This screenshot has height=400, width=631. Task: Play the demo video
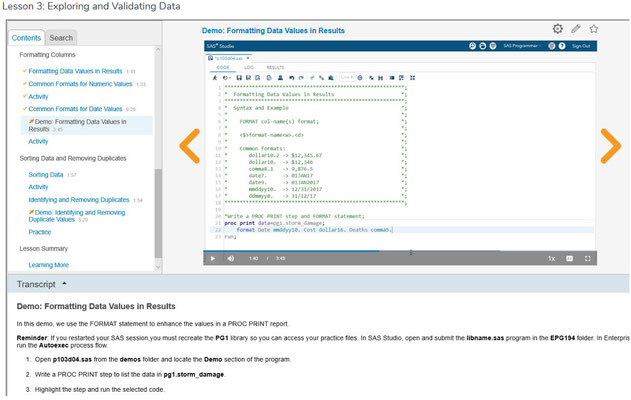pyautogui.click(x=213, y=258)
